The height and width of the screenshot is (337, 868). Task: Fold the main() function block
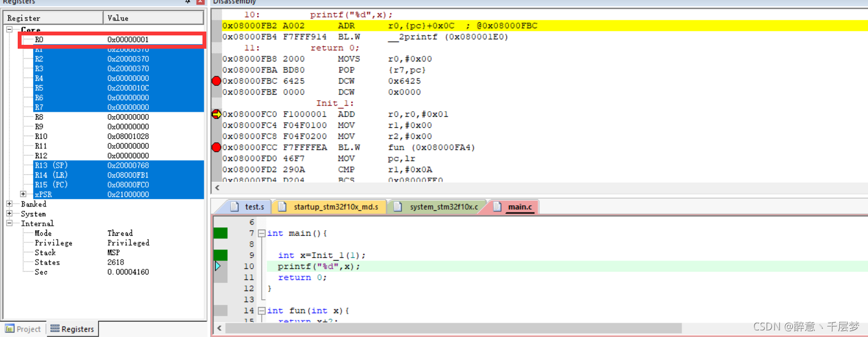click(x=262, y=234)
